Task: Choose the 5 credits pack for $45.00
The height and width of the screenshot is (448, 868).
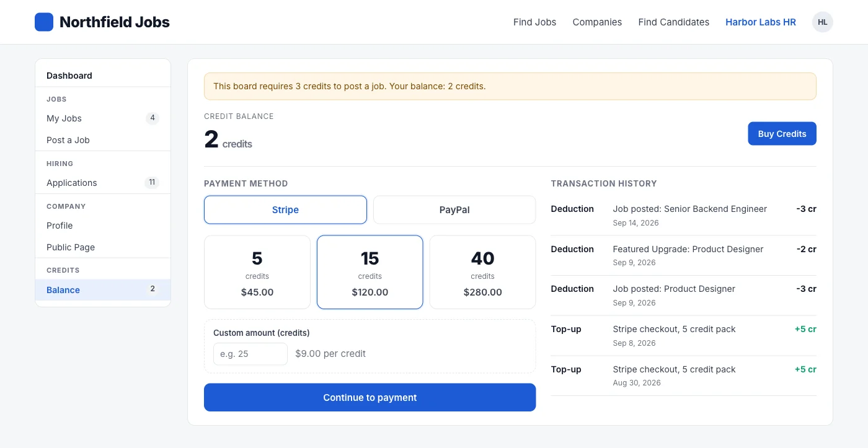Action: [x=257, y=272]
